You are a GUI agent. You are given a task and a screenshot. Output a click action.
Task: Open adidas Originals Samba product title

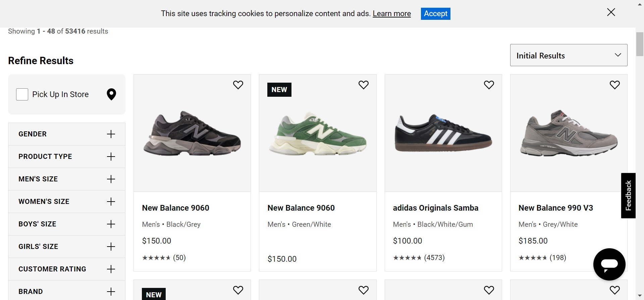coord(435,208)
